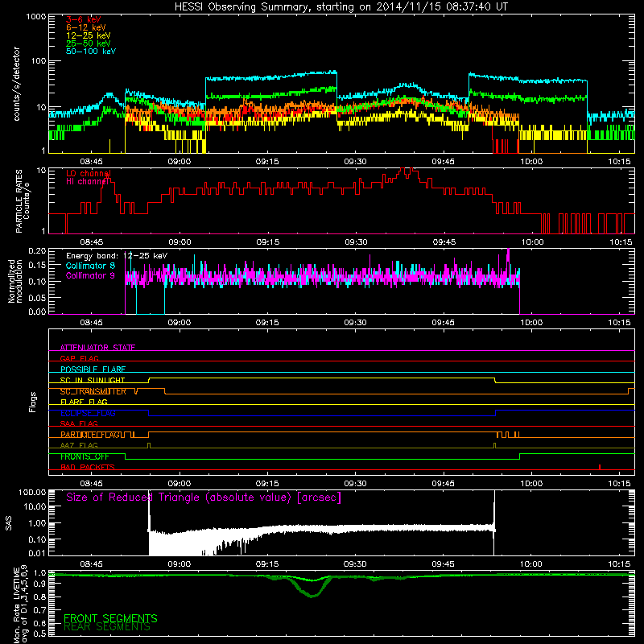Select the Collimator 9 legend label
This screenshot has width=644, height=644.
pos(90,275)
